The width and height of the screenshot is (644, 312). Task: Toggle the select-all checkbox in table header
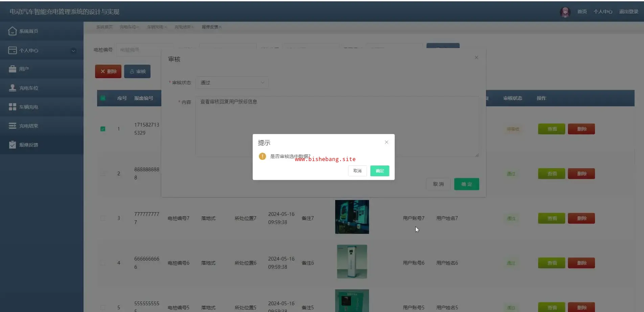103,98
